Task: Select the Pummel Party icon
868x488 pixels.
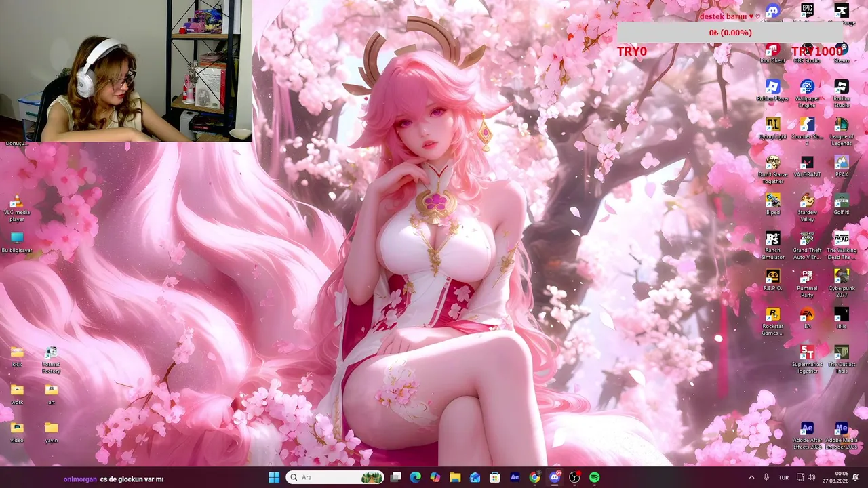Action: (807, 283)
